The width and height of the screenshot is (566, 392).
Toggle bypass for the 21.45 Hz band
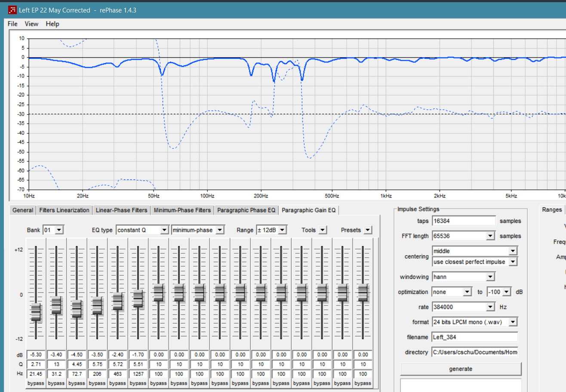point(36,383)
